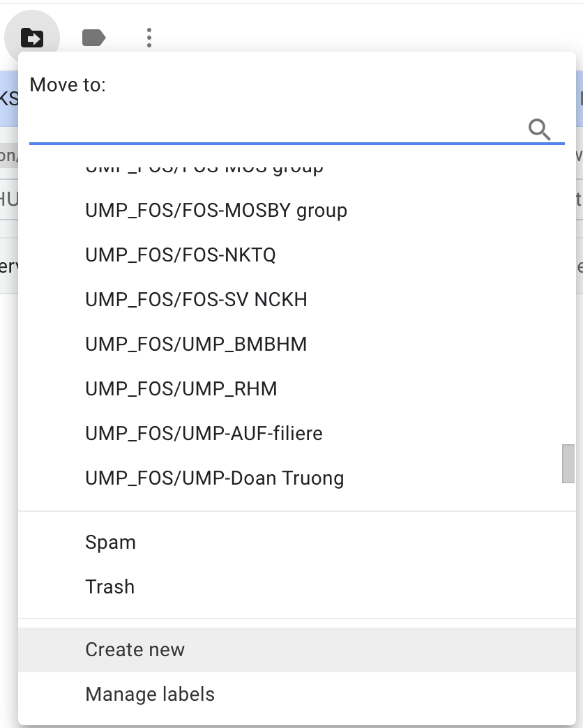Open the More options three-dot menu
Screen dimensions: 583x728
pyautogui.click(x=149, y=38)
